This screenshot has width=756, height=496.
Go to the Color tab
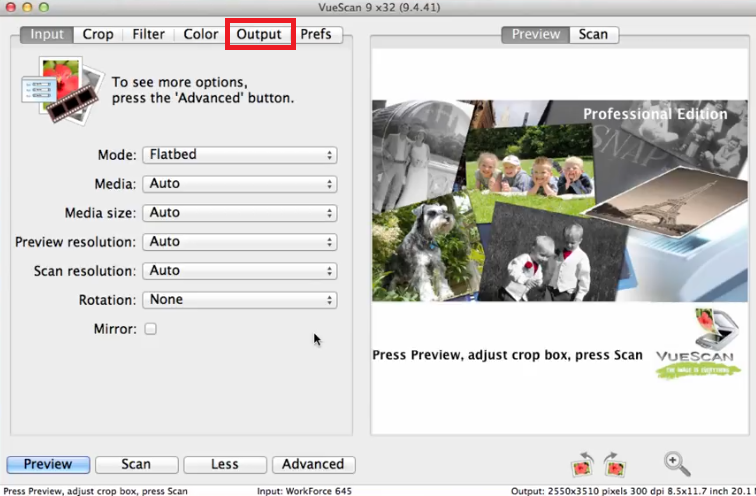click(201, 34)
